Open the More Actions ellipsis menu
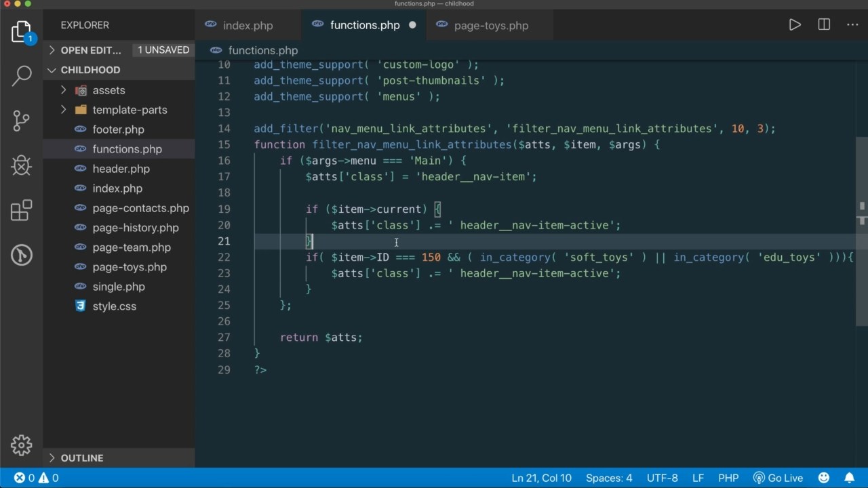Screen dimensions: 868x488 pyautogui.click(x=852, y=25)
